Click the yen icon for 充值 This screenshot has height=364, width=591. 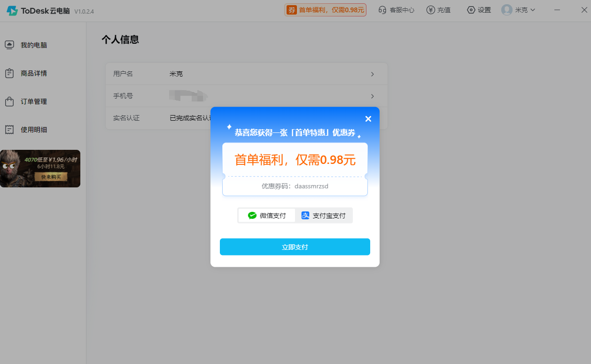click(x=430, y=10)
